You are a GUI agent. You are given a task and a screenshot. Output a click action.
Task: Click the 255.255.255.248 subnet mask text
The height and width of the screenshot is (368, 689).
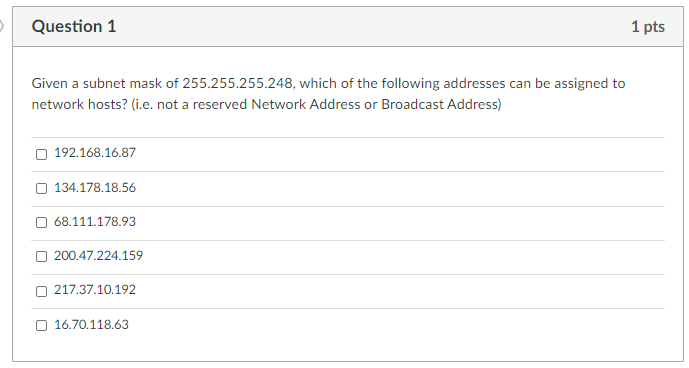(238, 83)
